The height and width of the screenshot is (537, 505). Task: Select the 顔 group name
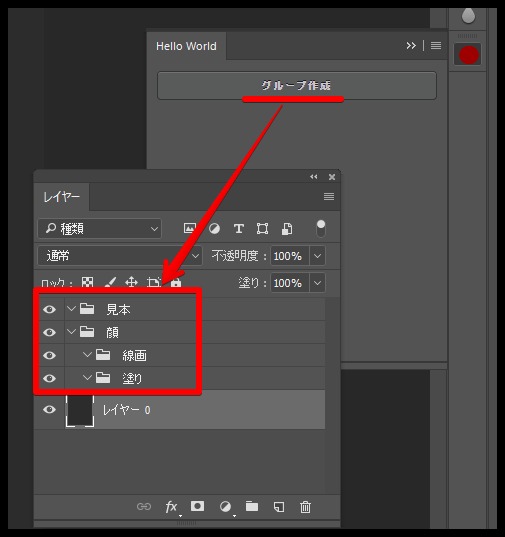coord(112,333)
